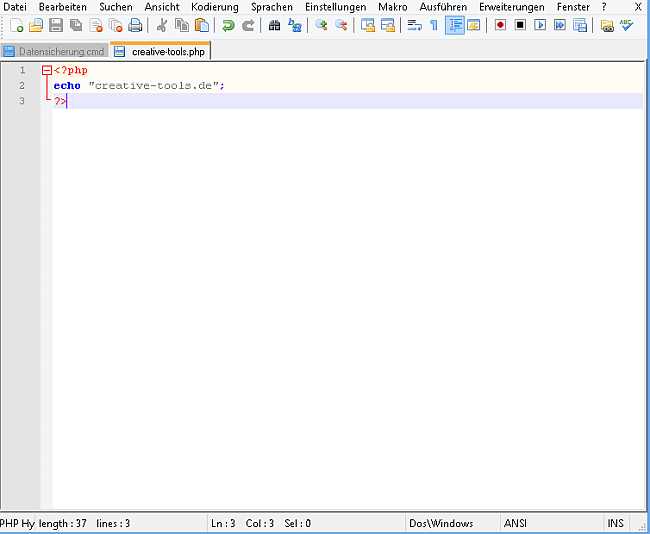Open Replace dialog via its toolbar icon
This screenshot has width=650, height=534.
pyautogui.click(x=294, y=25)
